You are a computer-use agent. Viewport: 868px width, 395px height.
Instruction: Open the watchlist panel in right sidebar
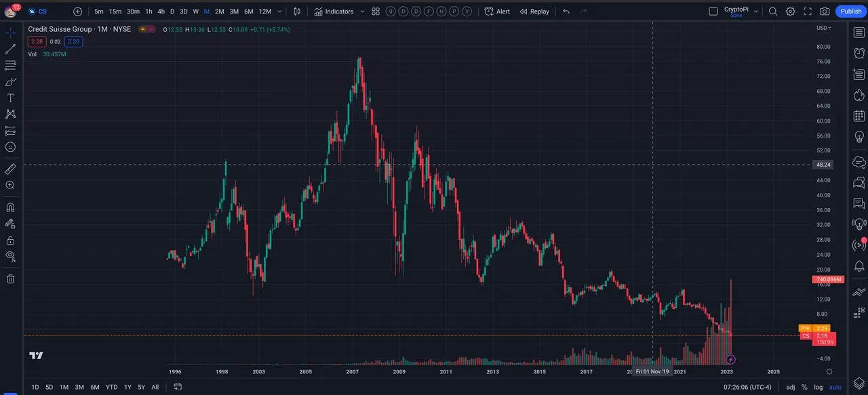pos(859,33)
